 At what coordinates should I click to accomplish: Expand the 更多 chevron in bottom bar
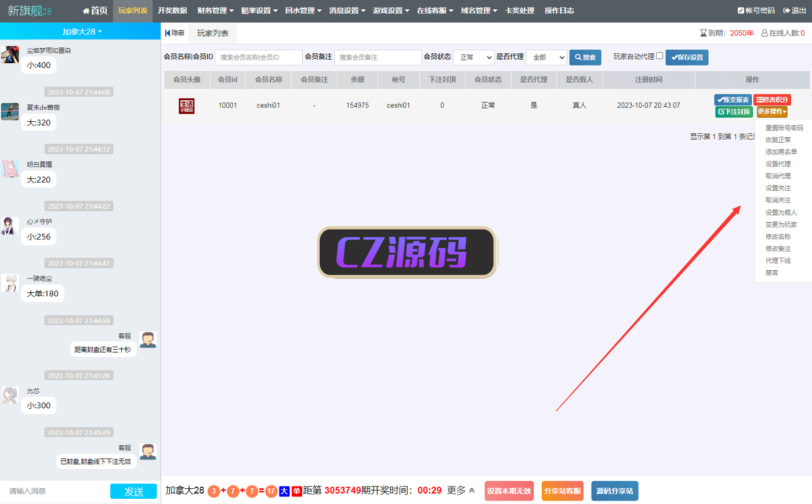click(x=472, y=491)
